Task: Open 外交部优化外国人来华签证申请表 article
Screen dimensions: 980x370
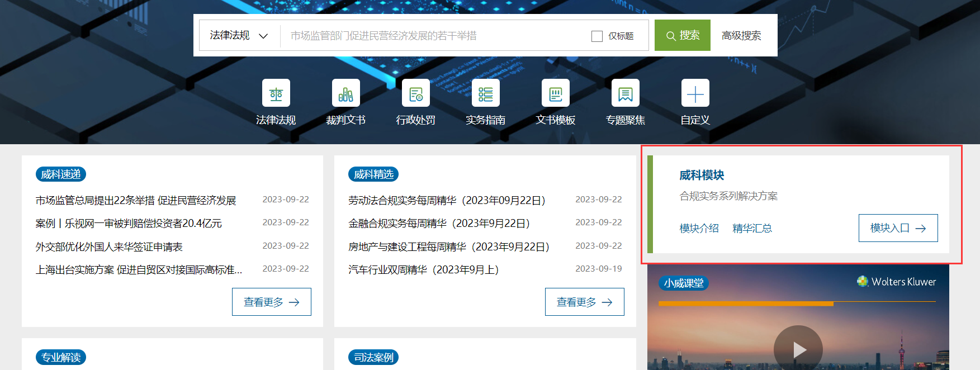Action: point(109,246)
